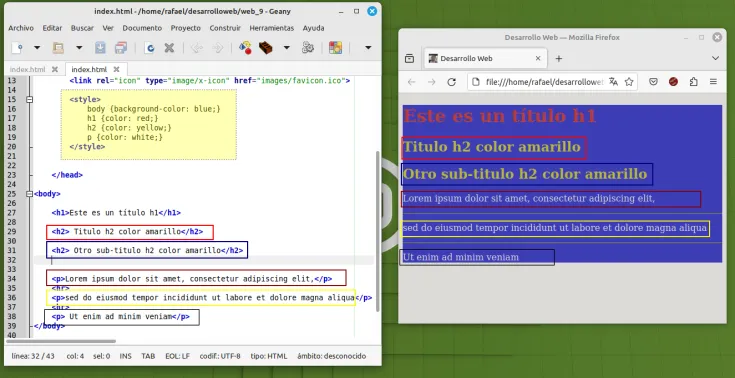Reload the current file from disk
Screen dimensions: 735x378
[149, 47]
